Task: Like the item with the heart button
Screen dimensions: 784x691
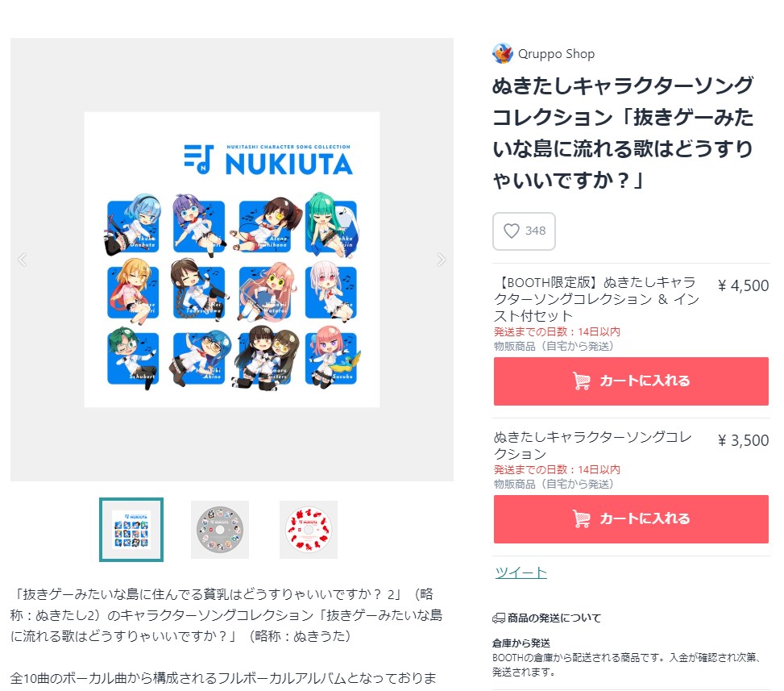Action: [524, 231]
